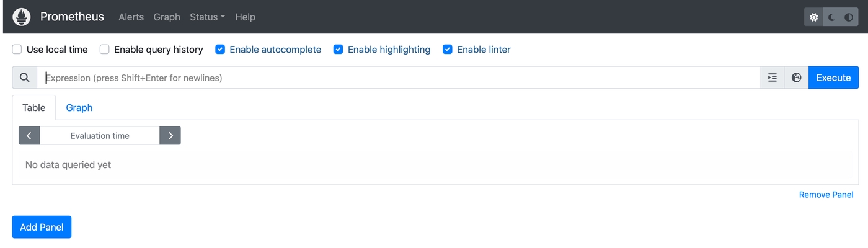Enable query history checkbox
Screen dimensions: 868x248
[105, 50]
